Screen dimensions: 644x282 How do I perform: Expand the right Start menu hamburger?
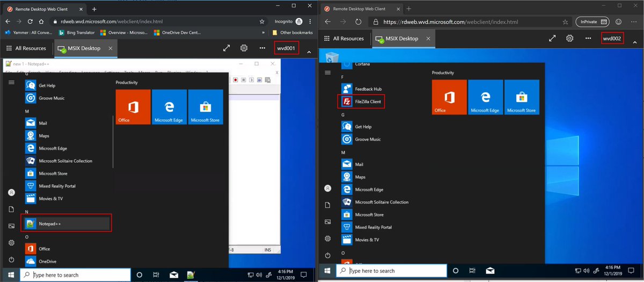(x=328, y=72)
